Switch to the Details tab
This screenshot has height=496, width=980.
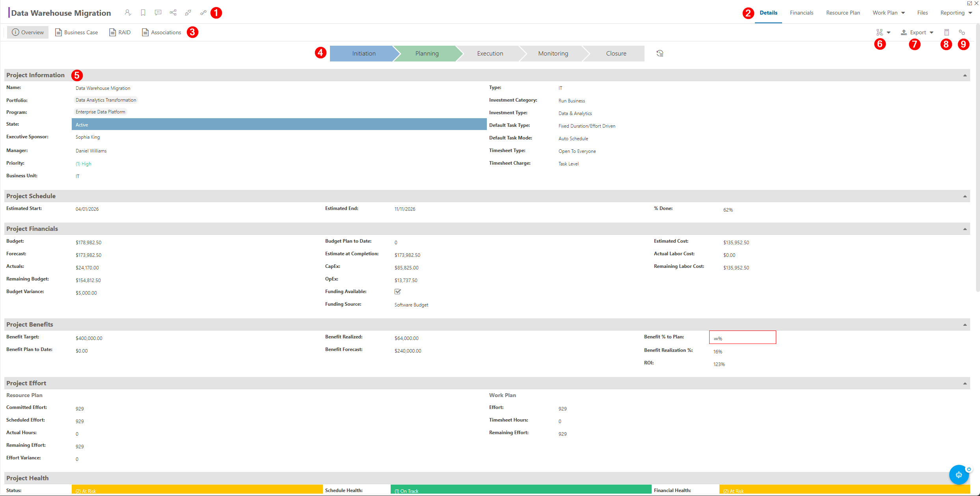tap(768, 13)
